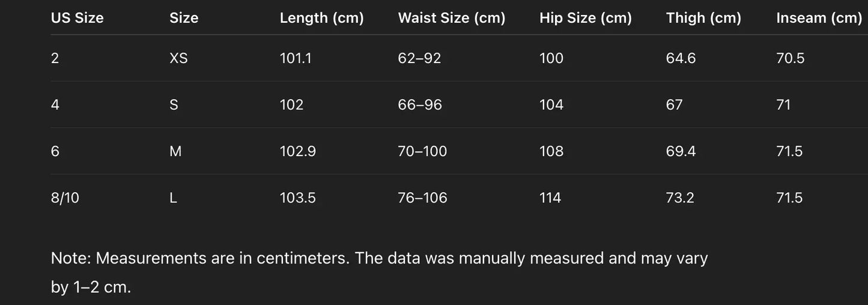Click the Length (cm) column header

click(x=322, y=18)
